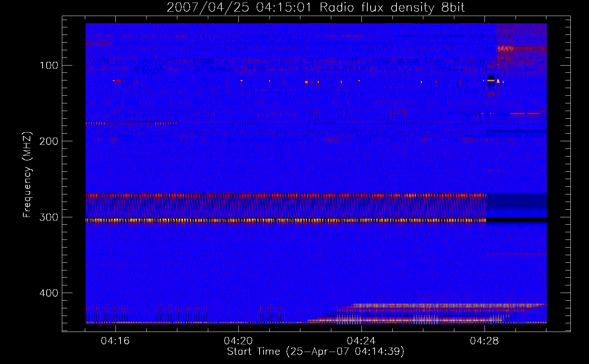This screenshot has width=589, height=364.
Task: Click the "Frequency (MHZ)" axis label
Action: 27,175
